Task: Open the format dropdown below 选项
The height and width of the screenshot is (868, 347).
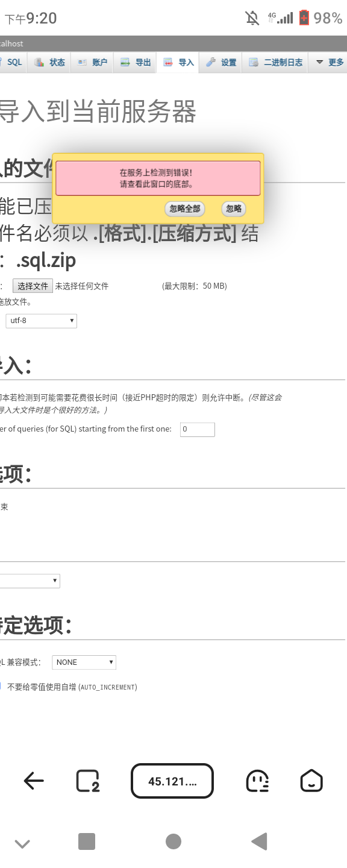Action: [x=30, y=580]
